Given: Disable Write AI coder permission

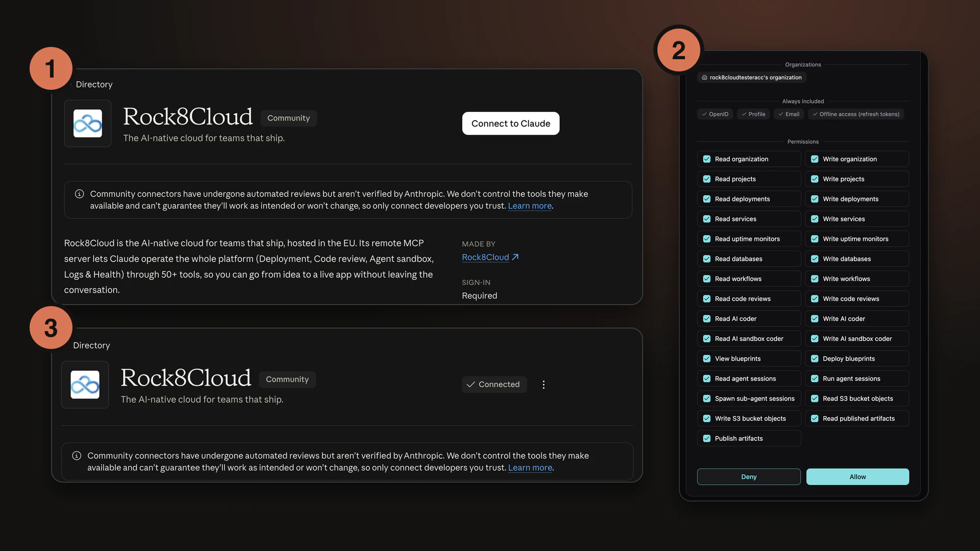Looking at the screenshot, I should click(815, 319).
